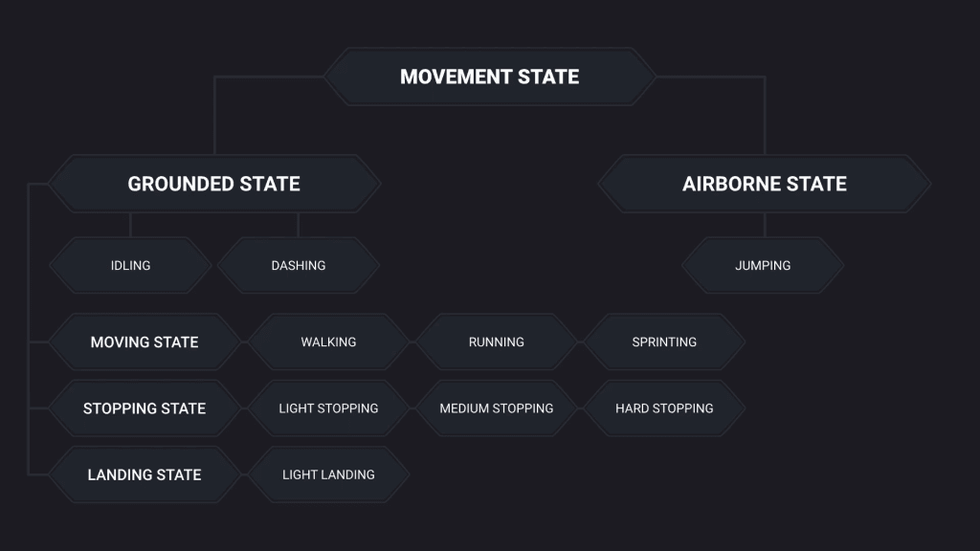Select the JUMPING node under Airborne

pyautogui.click(x=763, y=266)
